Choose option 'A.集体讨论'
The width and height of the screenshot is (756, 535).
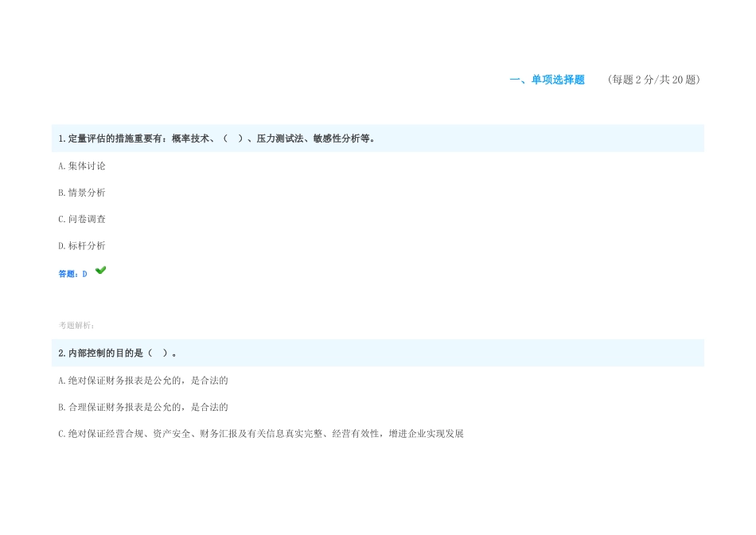tap(81, 166)
